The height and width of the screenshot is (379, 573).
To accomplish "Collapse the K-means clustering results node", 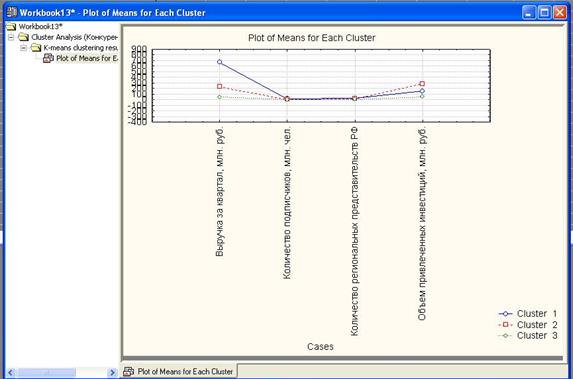I will point(23,48).
